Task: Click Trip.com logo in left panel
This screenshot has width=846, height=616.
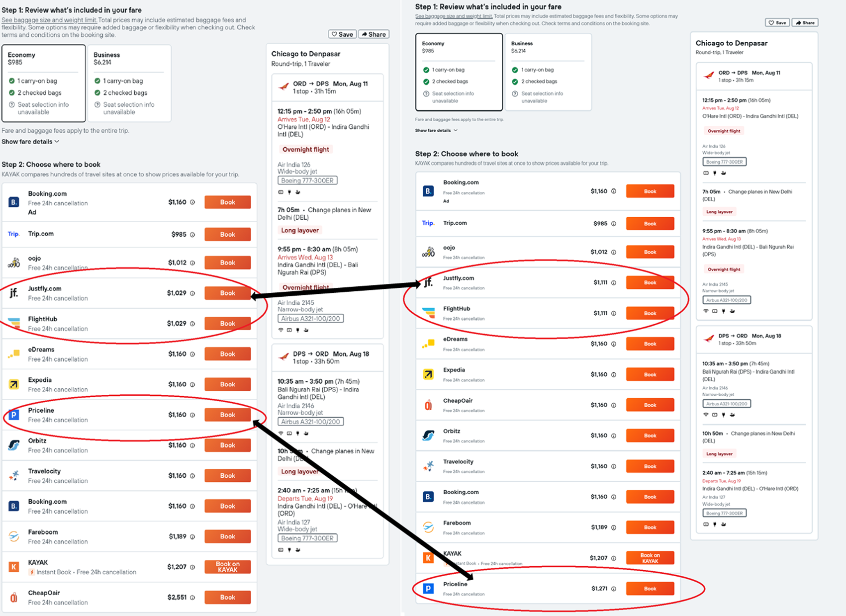Action: point(13,234)
